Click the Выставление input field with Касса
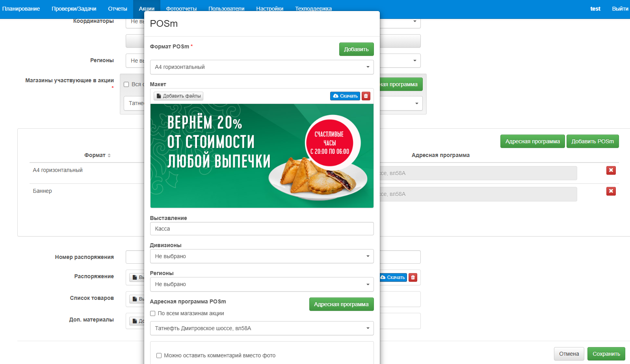This screenshot has width=630, height=364. click(x=262, y=229)
